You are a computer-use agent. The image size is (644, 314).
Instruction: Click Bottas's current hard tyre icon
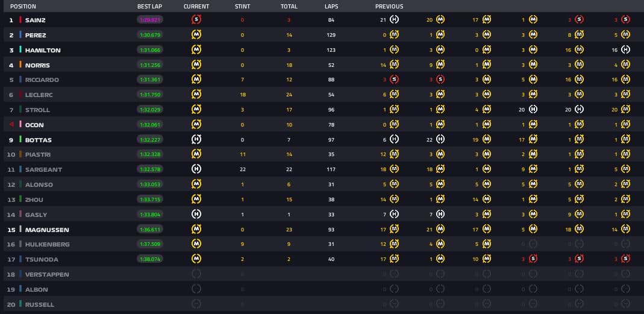pyautogui.click(x=196, y=139)
